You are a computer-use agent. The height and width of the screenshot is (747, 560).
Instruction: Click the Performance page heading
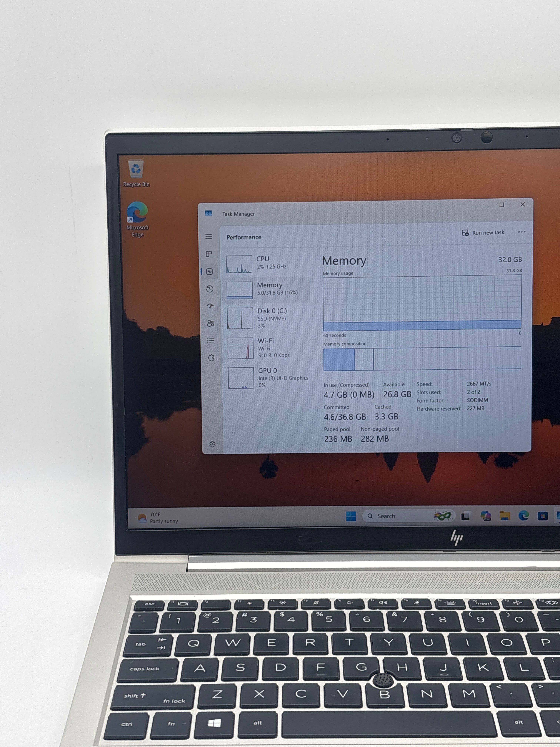(x=244, y=237)
